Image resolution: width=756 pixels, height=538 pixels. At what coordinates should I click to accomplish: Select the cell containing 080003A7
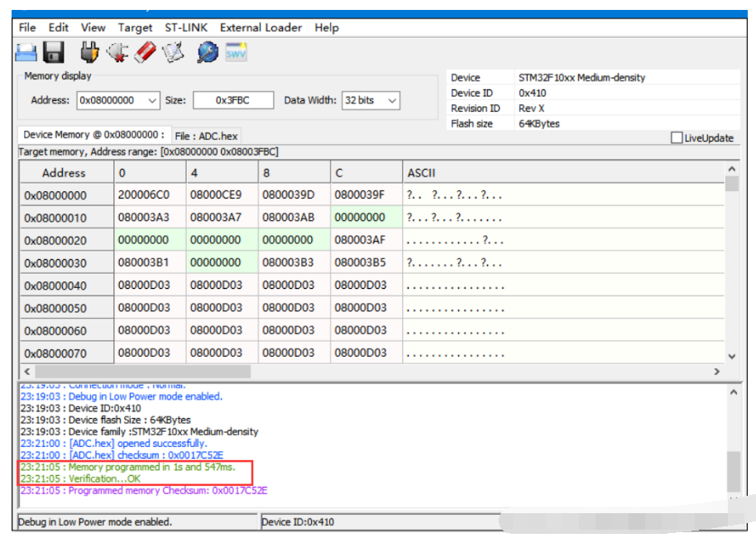pos(222,218)
